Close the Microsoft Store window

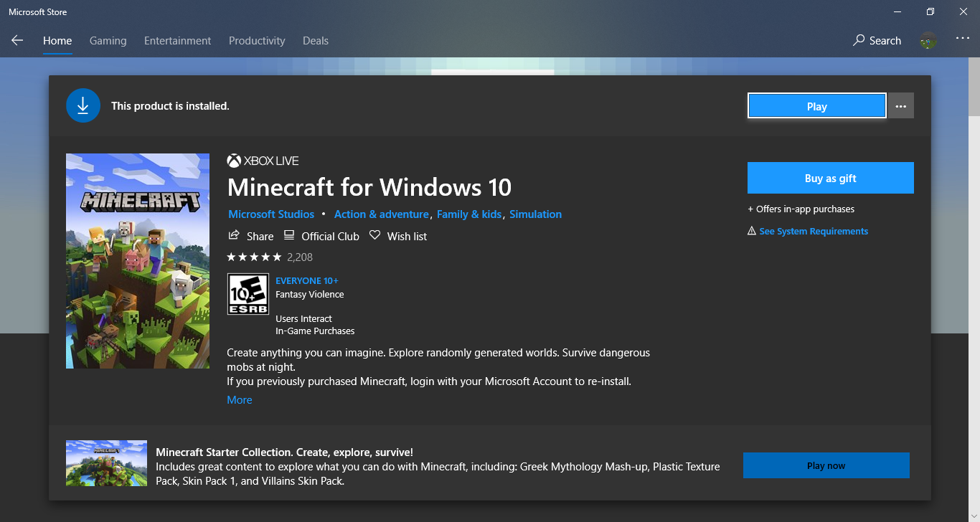[x=963, y=11]
